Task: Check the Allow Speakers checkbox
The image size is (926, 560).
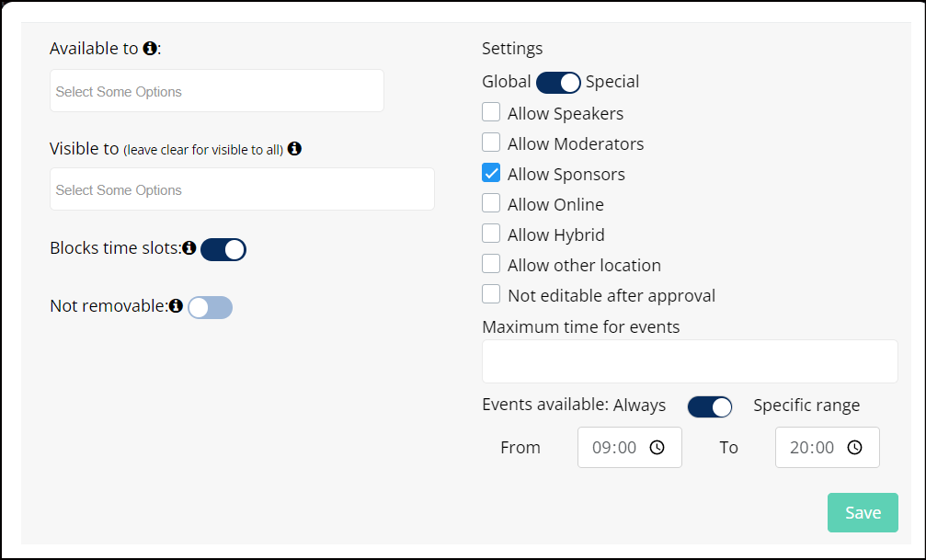Action: (491, 112)
